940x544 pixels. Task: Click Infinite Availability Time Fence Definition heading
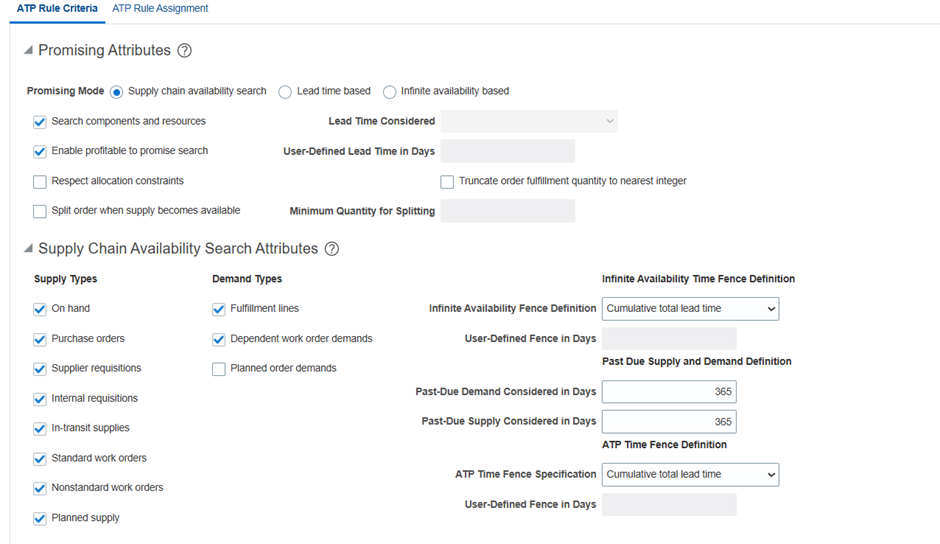click(698, 279)
